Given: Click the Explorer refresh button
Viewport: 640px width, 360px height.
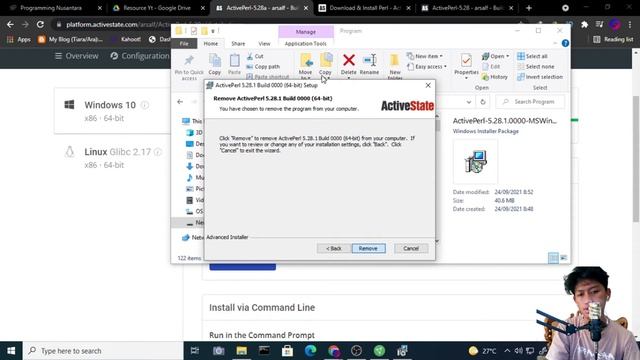Looking at the screenshot, I should (483, 102).
